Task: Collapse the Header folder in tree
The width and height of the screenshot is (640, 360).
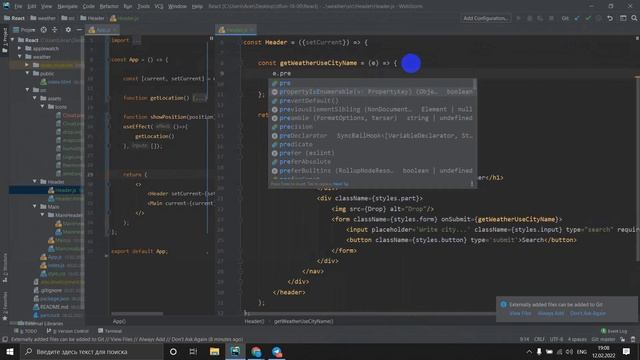Action: [36, 181]
